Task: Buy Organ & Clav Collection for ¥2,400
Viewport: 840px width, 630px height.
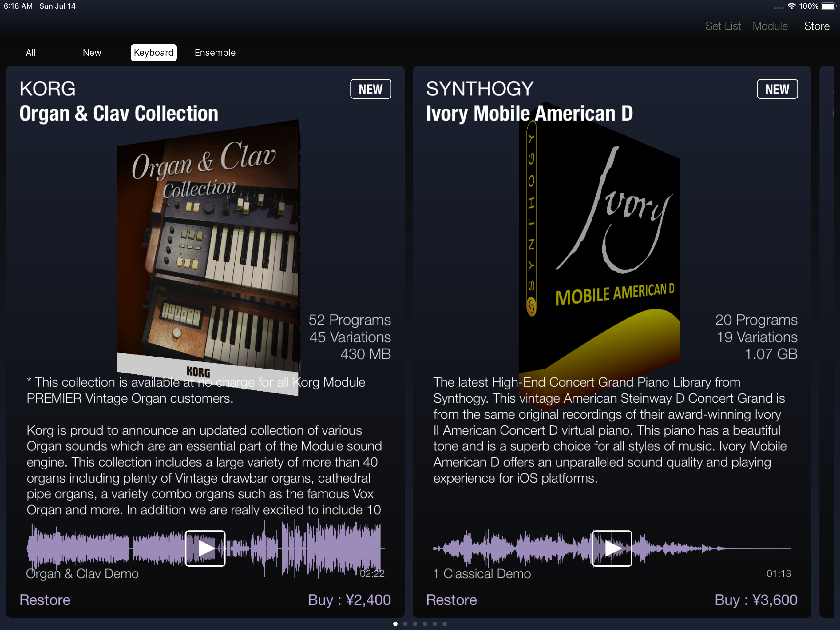Action: pos(349,600)
